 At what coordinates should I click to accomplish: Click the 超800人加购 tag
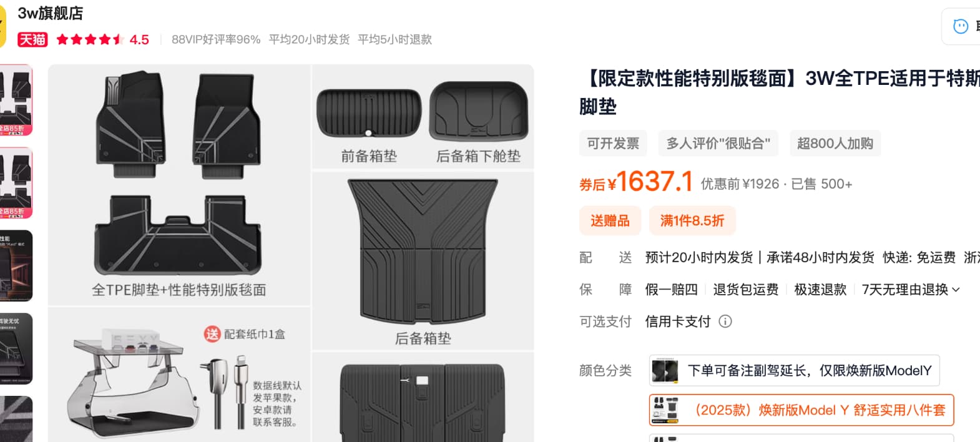(x=835, y=144)
